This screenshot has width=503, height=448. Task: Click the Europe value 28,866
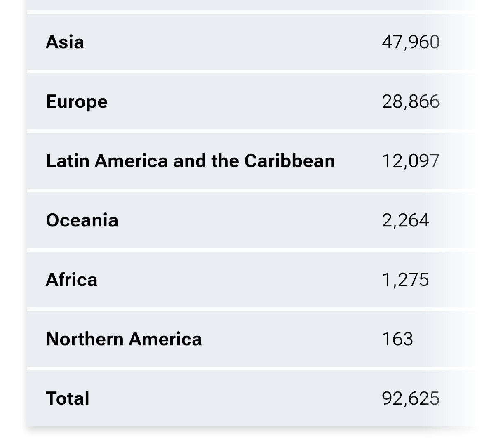coord(410,101)
